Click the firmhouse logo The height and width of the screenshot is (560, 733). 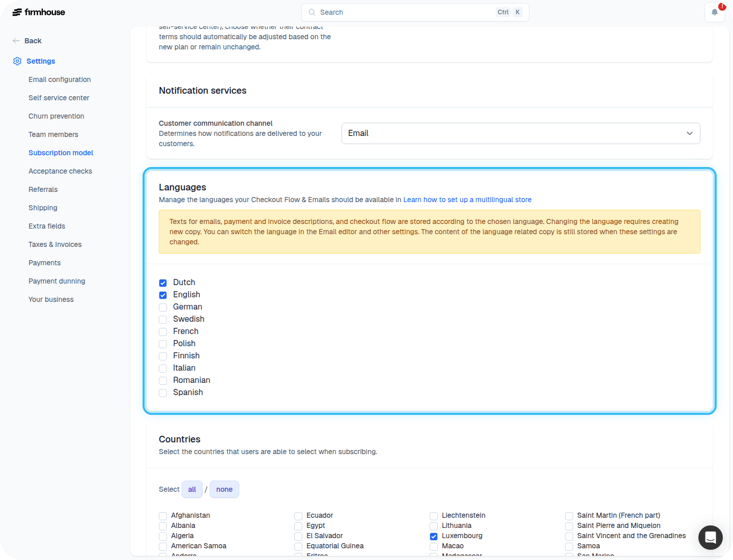click(39, 12)
